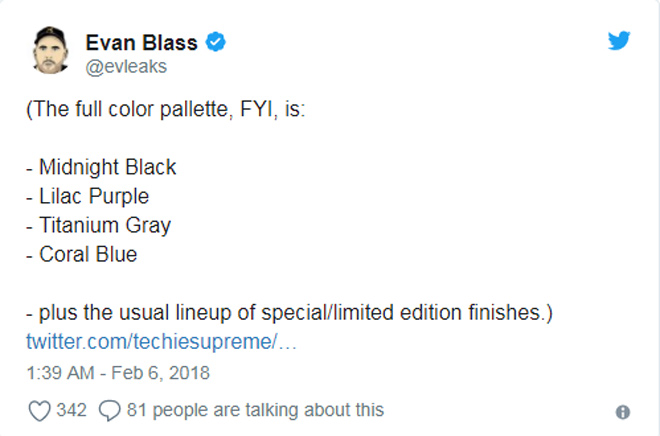Click the blue verified badge
The image size is (660, 436).
click(x=215, y=41)
